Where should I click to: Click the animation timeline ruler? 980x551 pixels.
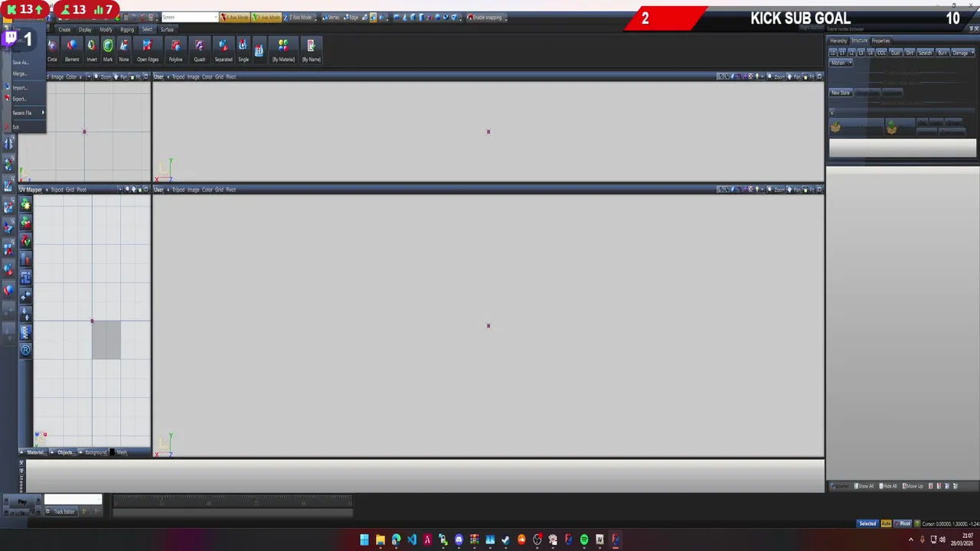tap(233, 500)
